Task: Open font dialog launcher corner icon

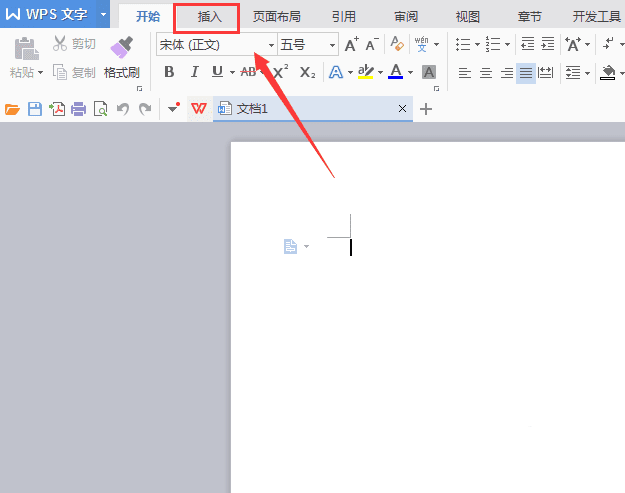Action: point(436,88)
